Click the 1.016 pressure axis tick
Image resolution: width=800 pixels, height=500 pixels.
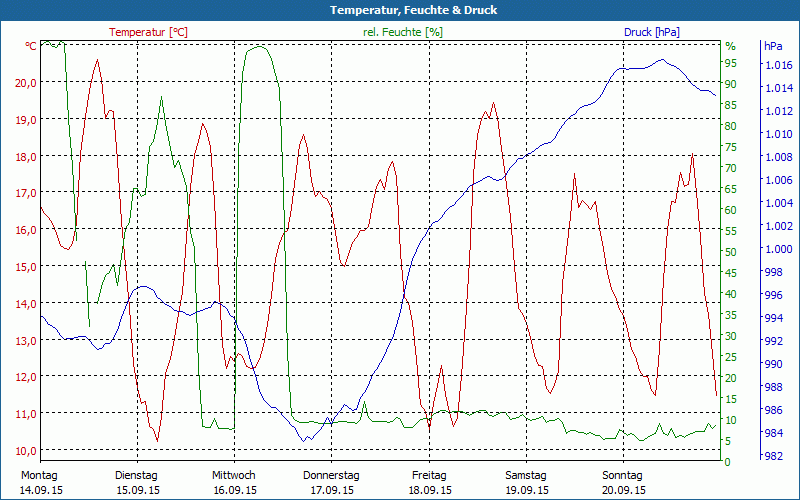[x=778, y=66]
